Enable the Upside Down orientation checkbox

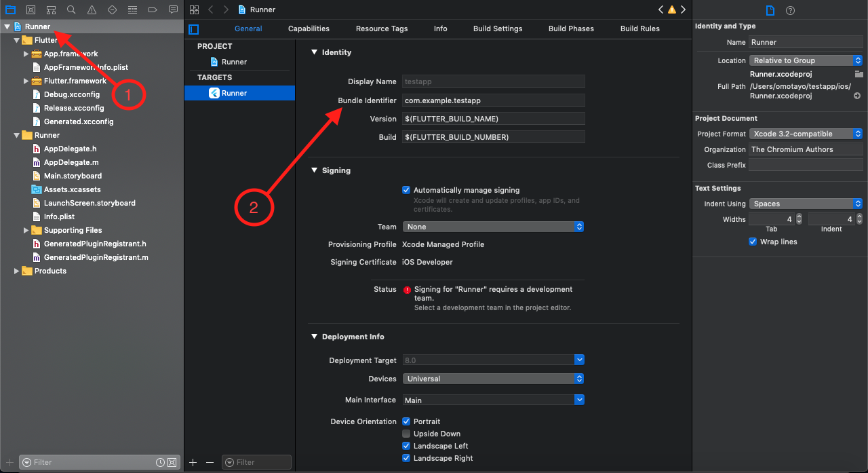pos(406,434)
